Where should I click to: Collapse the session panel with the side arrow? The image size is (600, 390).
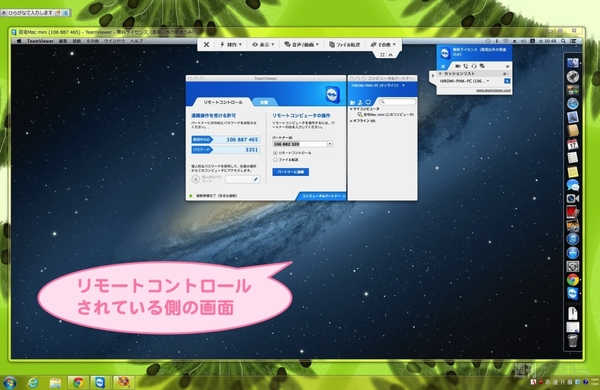point(433,76)
